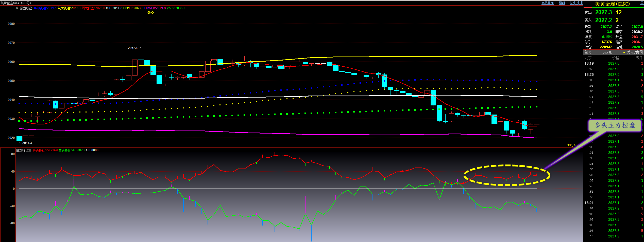Click the 最新 value 2027.2
Viewport: 644px width, 242px height.
point(606,27)
